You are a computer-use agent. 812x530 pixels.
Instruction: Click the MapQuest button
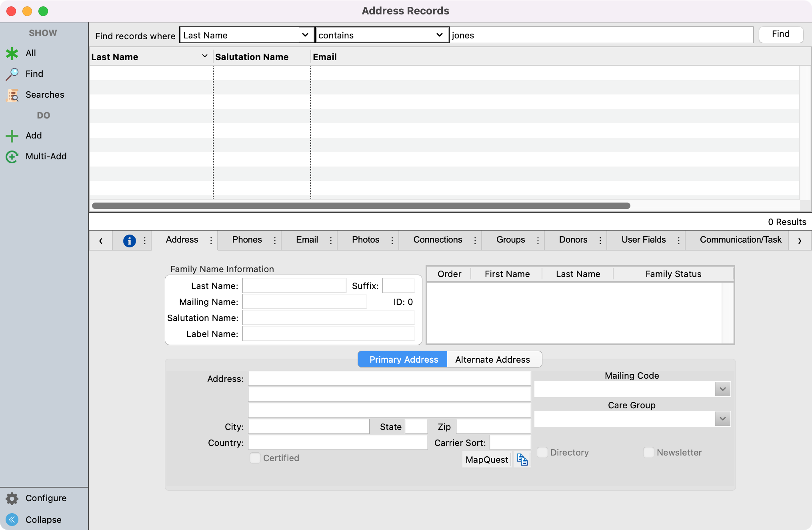[x=487, y=460]
